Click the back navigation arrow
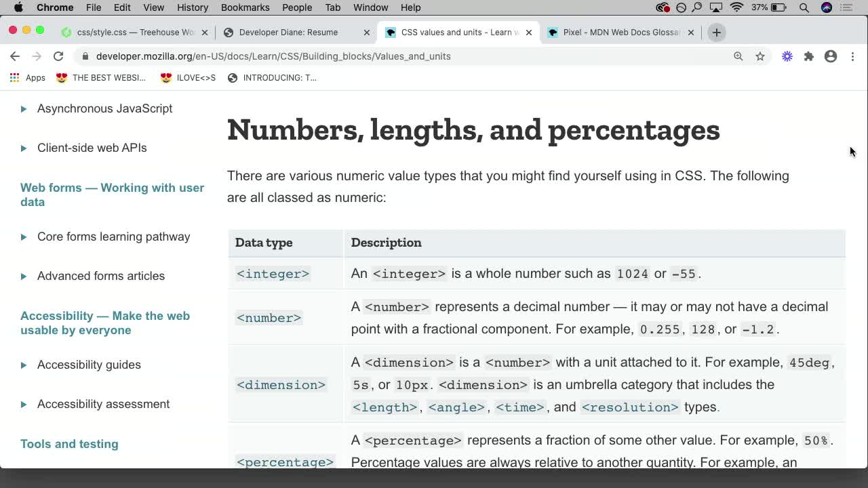This screenshot has width=868, height=488. (15, 56)
